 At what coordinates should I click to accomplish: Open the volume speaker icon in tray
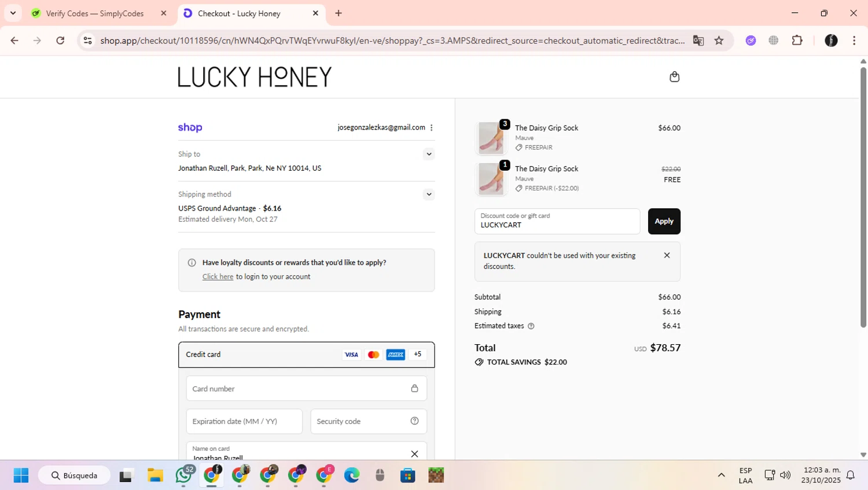[x=785, y=476]
